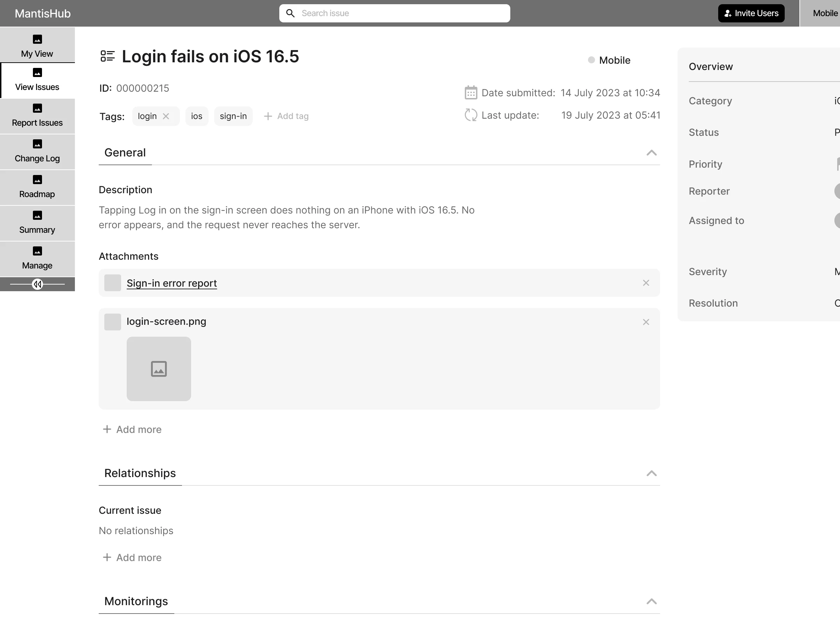Click the Overview panel heading
The width and height of the screenshot is (840, 630).
(710, 66)
